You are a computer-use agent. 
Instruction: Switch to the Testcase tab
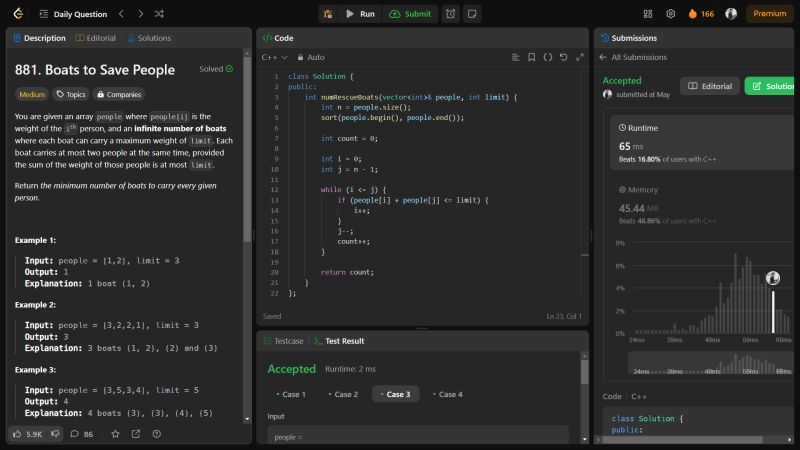284,341
